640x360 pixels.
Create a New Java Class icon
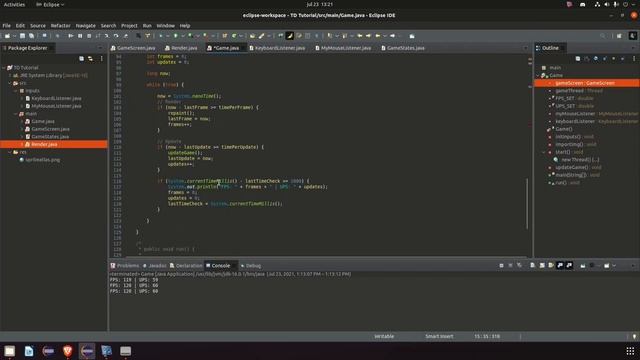point(234,36)
